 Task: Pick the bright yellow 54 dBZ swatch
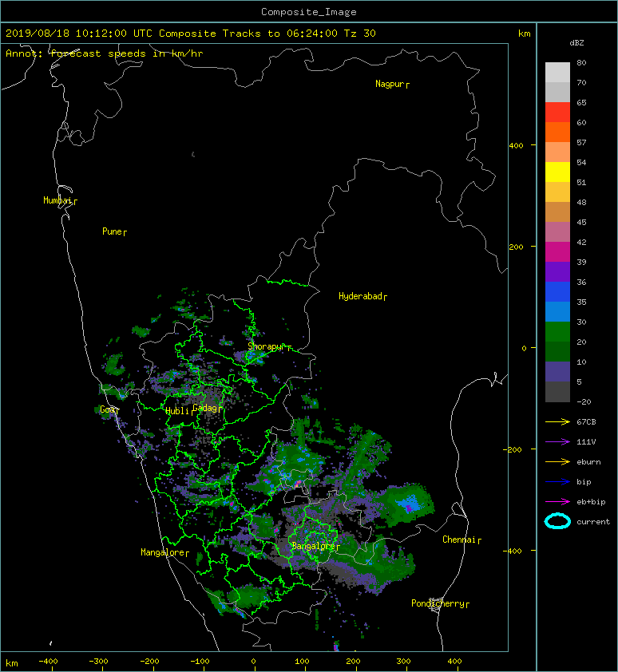(557, 172)
